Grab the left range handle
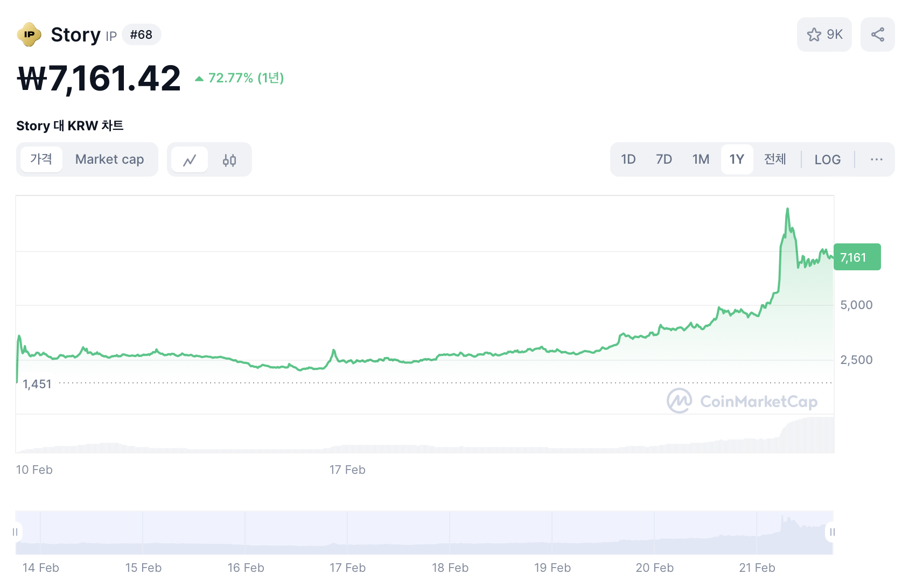Image resolution: width=909 pixels, height=588 pixels. 16,532
